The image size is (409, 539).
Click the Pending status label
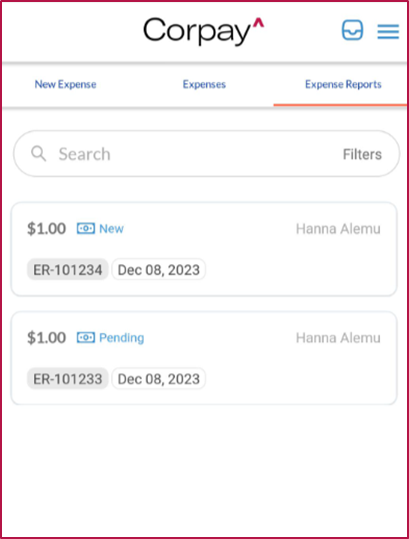[x=122, y=338]
